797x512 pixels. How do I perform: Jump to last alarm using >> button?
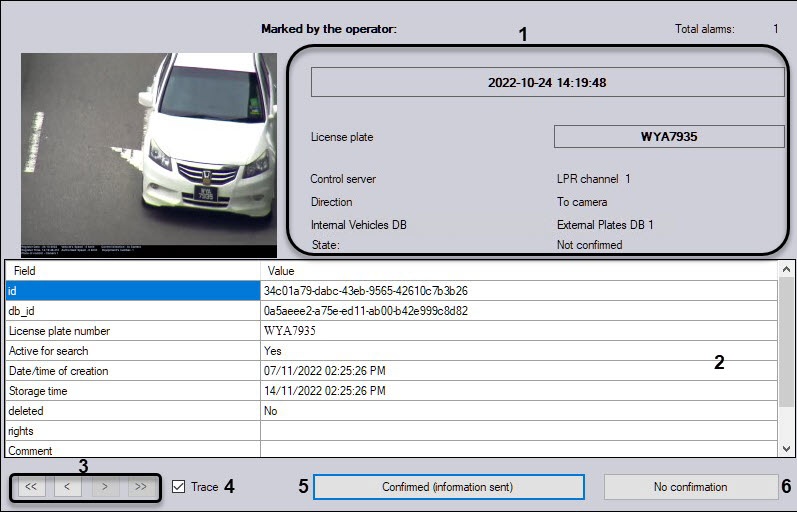click(139, 487)
